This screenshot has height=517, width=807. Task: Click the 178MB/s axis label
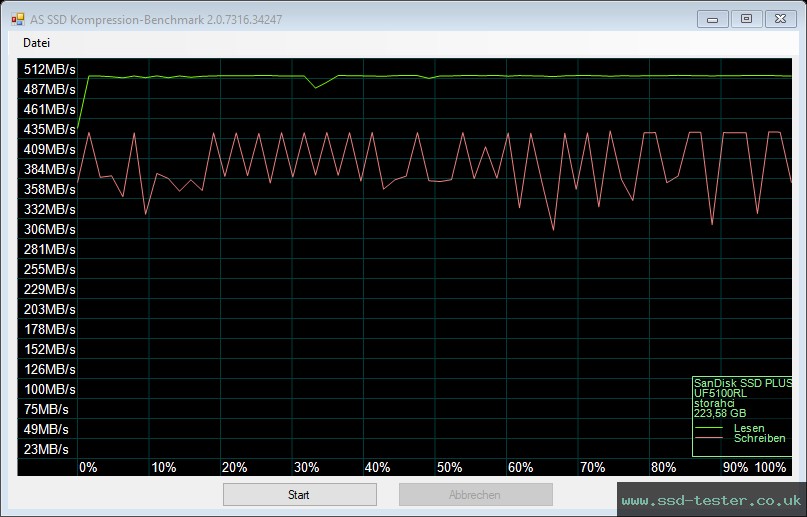click(x=50, y=330)
